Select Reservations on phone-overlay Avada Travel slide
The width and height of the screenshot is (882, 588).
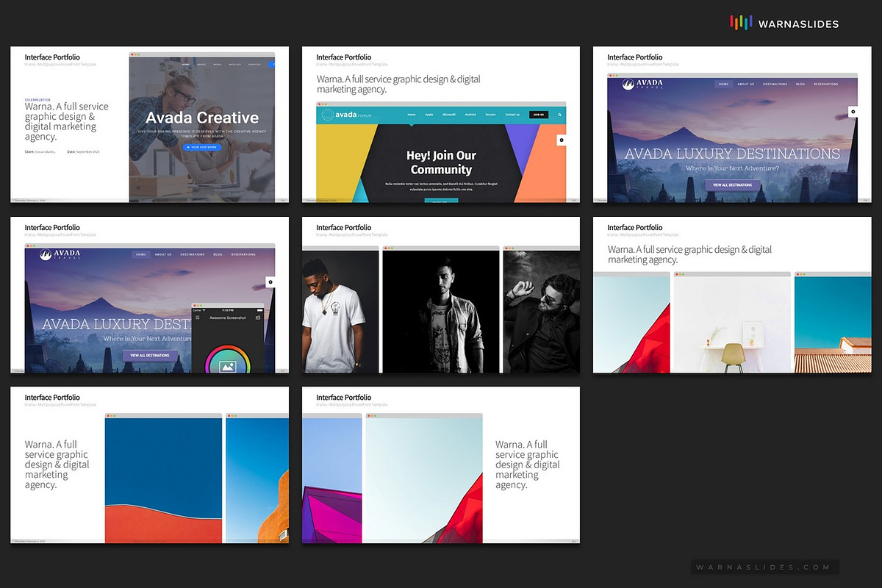tap(243, 254)
